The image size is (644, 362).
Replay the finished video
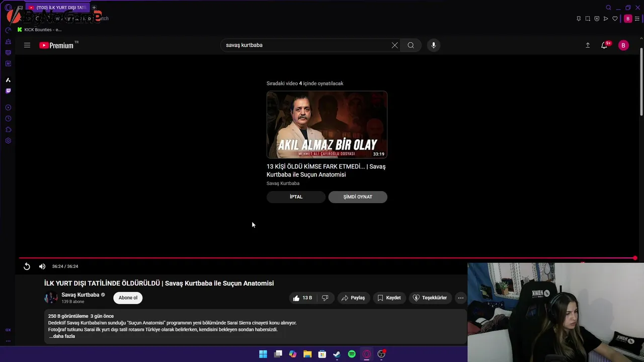27,266
